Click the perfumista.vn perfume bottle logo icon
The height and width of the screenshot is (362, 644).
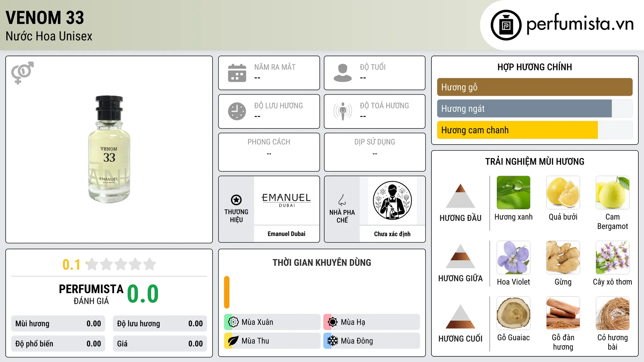click(506, 25)
